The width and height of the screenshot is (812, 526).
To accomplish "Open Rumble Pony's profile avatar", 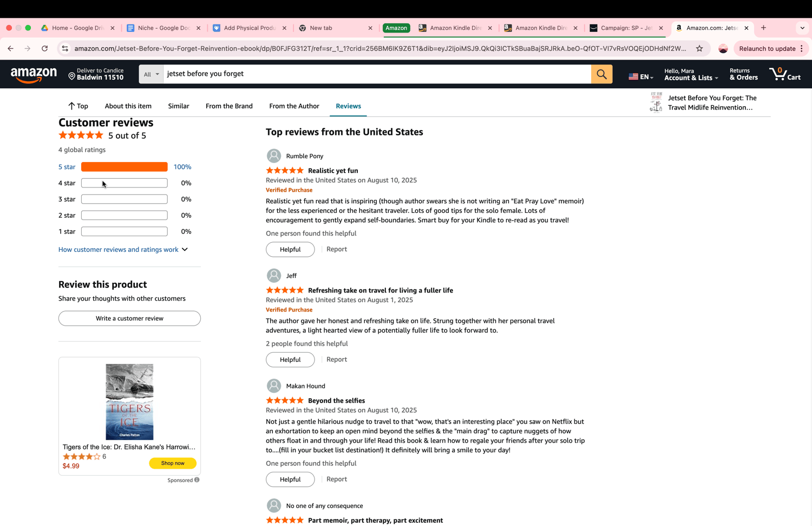I will tap(274, 156).
